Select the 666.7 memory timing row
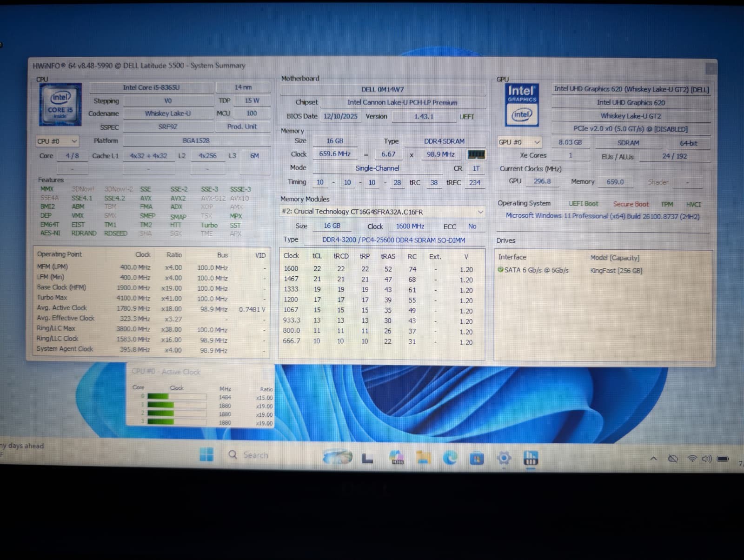The height and width of the screenshot is (560, 744). point(381,341)
